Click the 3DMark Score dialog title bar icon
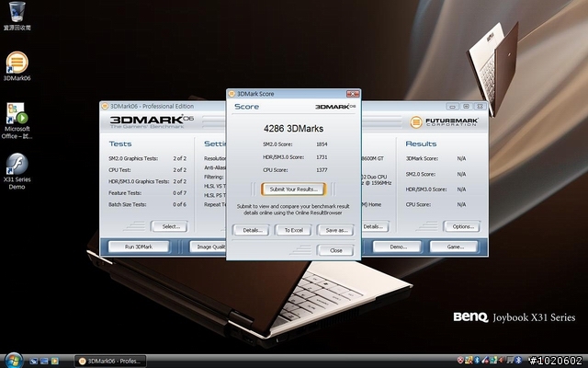 click(232, 94)
